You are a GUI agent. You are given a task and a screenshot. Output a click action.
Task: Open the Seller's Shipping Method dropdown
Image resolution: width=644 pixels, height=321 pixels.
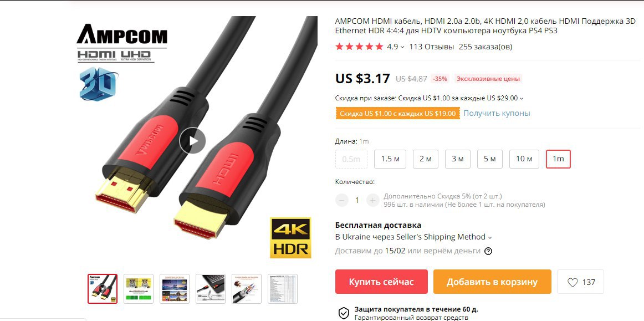[x=489, y=238]
